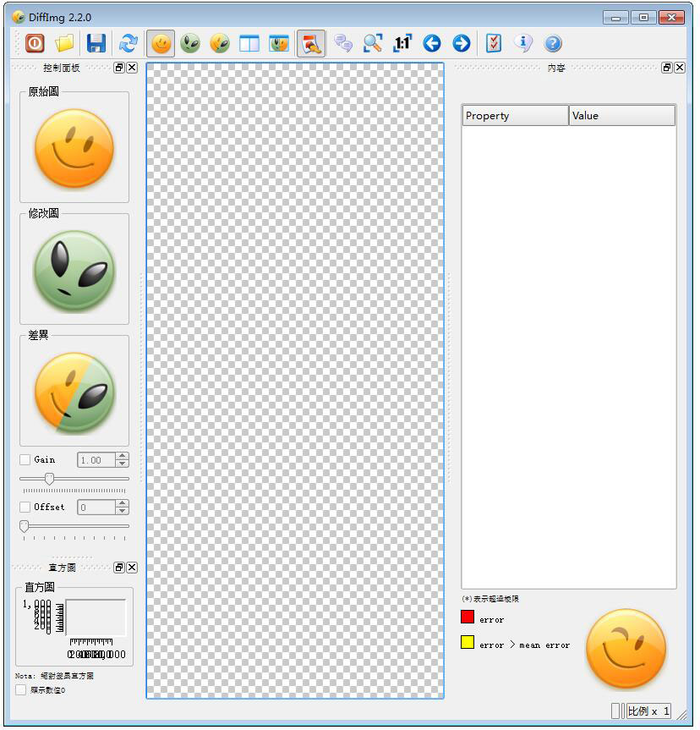This screenshot has width=700, height=730.
Task: Select the modified image alien thumbnail
Action: [x=74, y=271]
